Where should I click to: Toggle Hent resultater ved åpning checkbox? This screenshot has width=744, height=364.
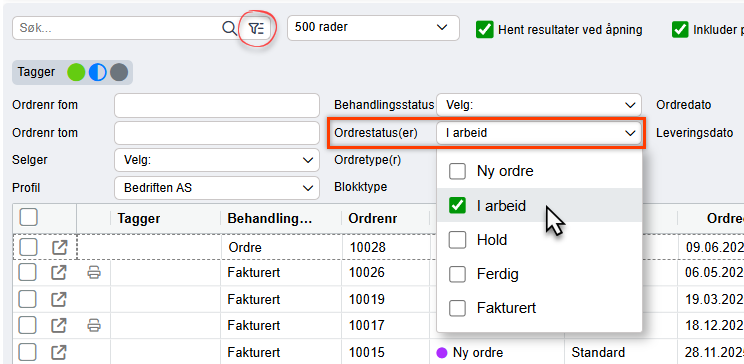click(484, 29)
